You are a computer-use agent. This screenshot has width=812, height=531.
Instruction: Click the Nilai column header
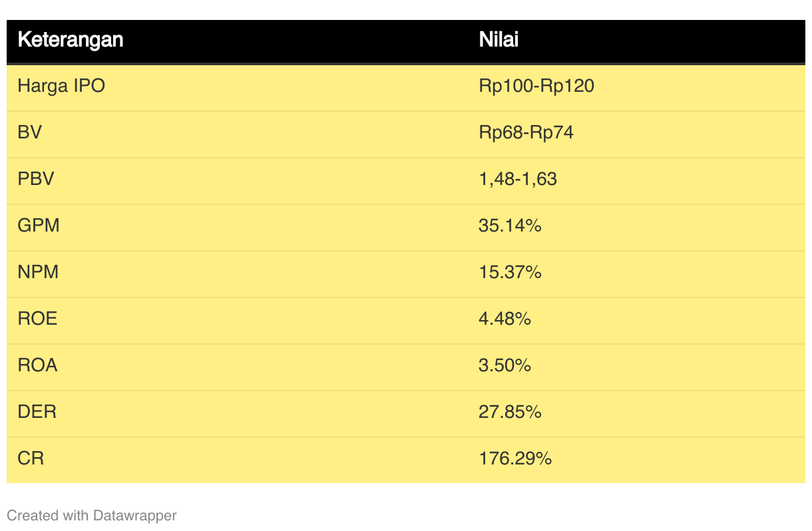(x=499, y=40)
